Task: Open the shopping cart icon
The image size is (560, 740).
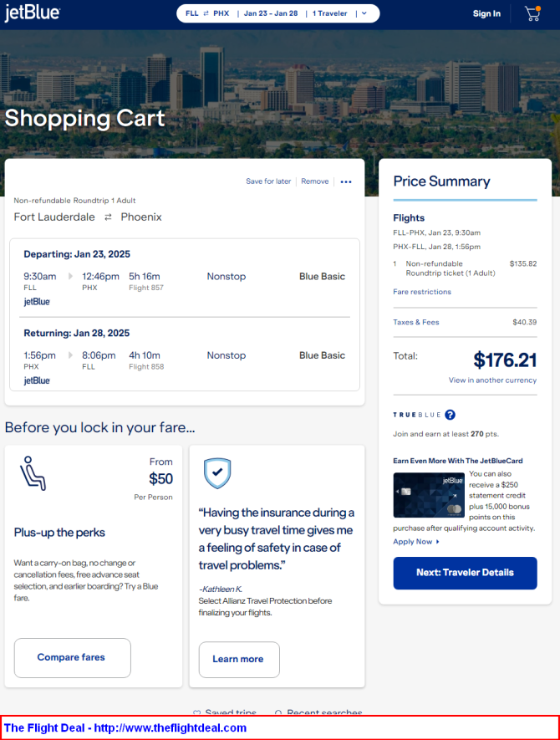Action: click(532, 13)
